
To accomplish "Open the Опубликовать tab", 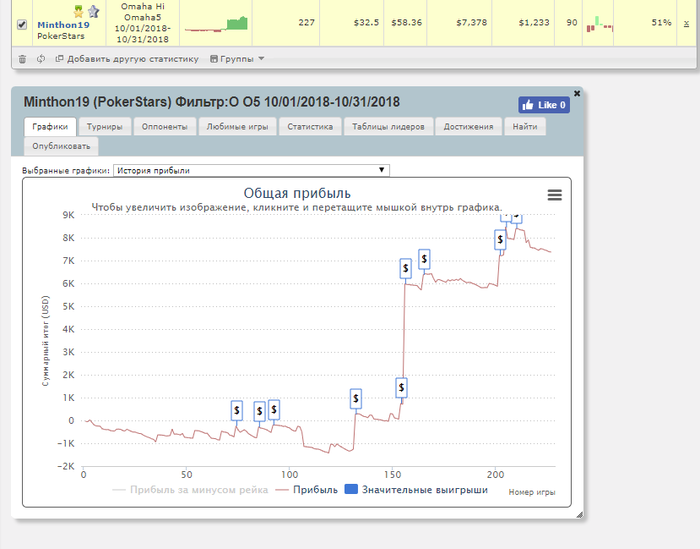I will pyautogui.click(x=61, y=146).
